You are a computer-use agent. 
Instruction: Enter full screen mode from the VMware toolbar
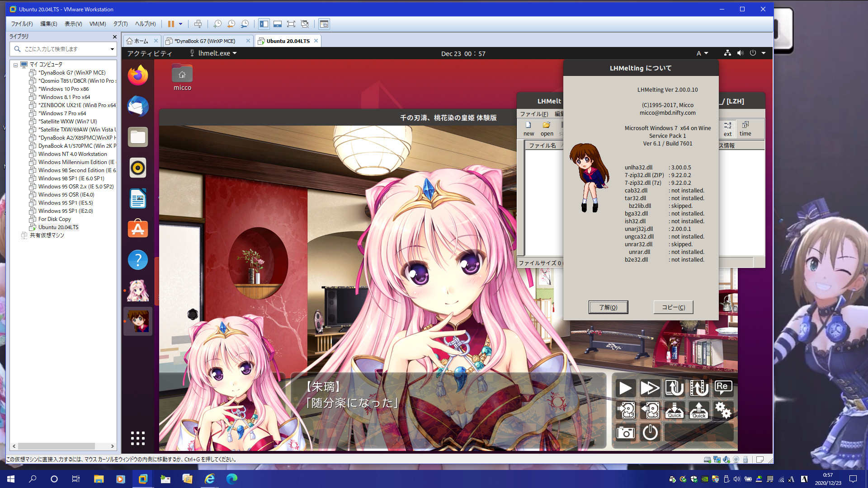291,24
